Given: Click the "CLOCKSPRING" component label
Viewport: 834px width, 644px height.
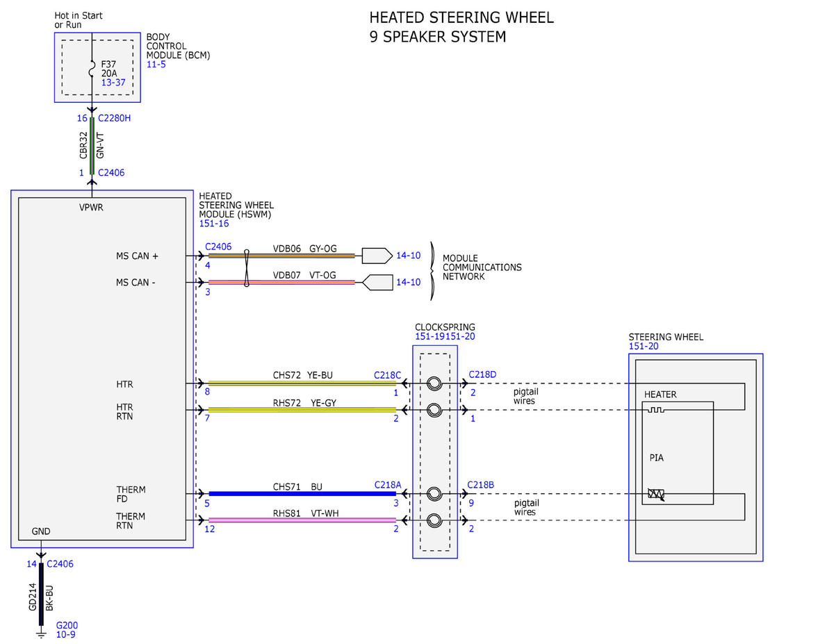Looking at the screenshot, I should pos(445,327).
